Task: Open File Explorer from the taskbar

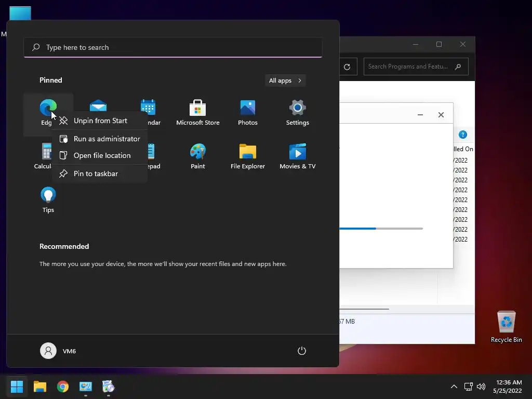Action: tap(39, 387)
